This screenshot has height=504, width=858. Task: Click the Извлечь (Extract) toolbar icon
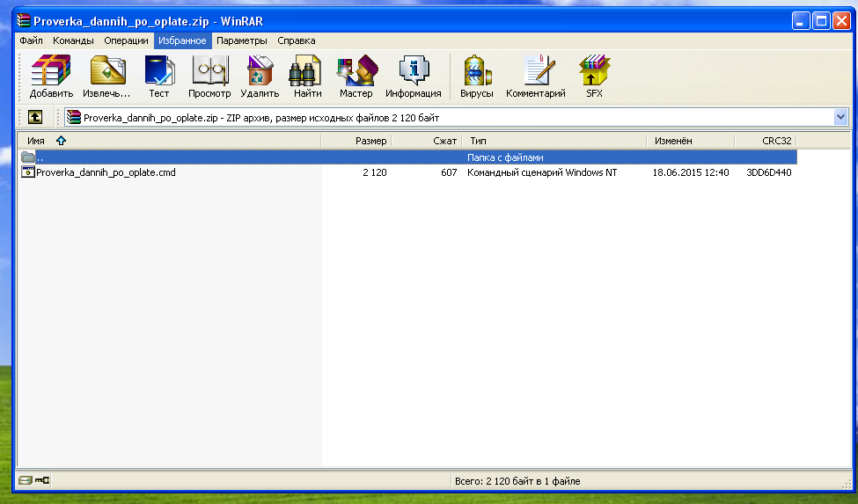coord(106,76)
